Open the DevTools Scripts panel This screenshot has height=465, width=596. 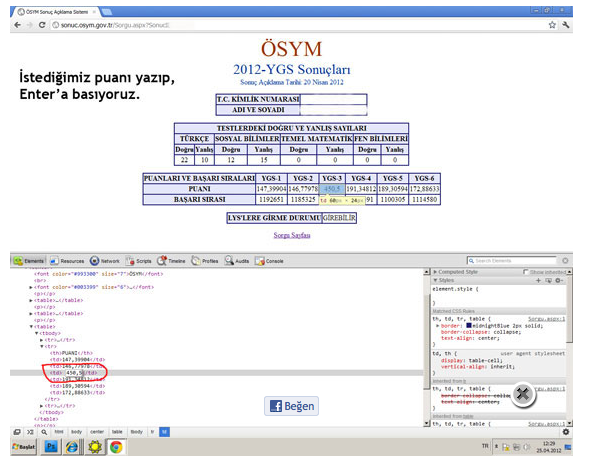point(138,261)
